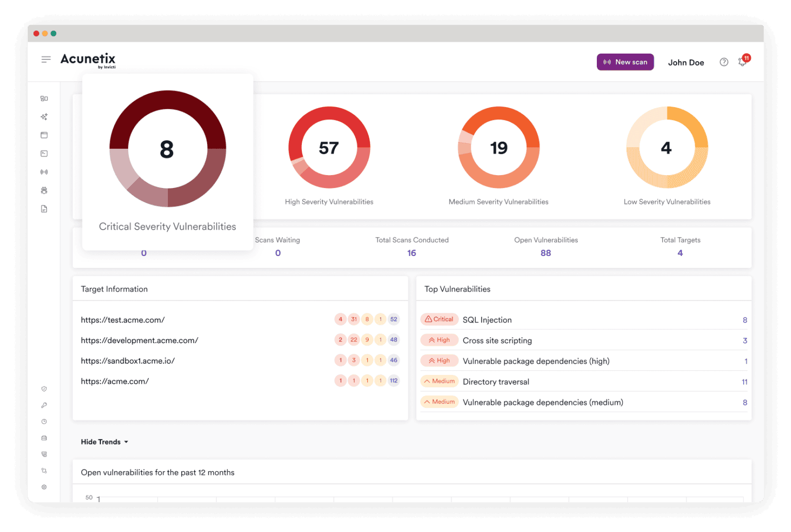Open the Open Vulnerabilities count 88
791x532 pixels.
[546, 253]
